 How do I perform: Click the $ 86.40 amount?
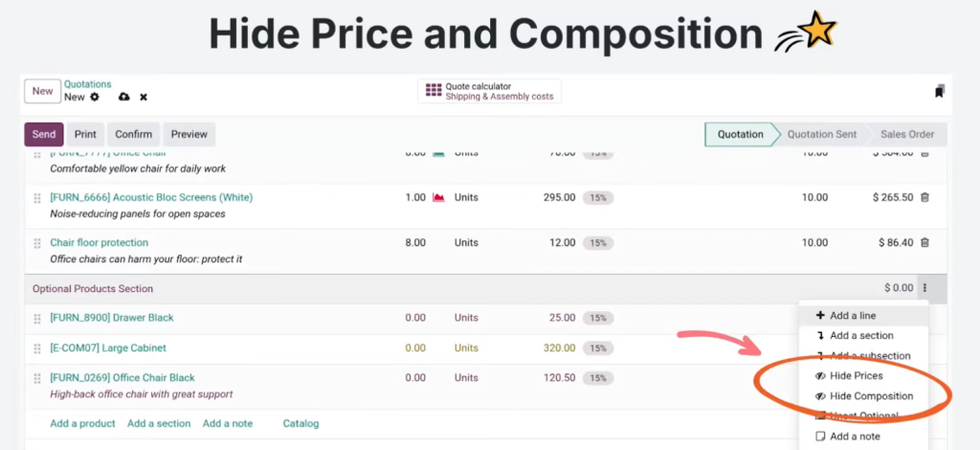tap(896, 242)
